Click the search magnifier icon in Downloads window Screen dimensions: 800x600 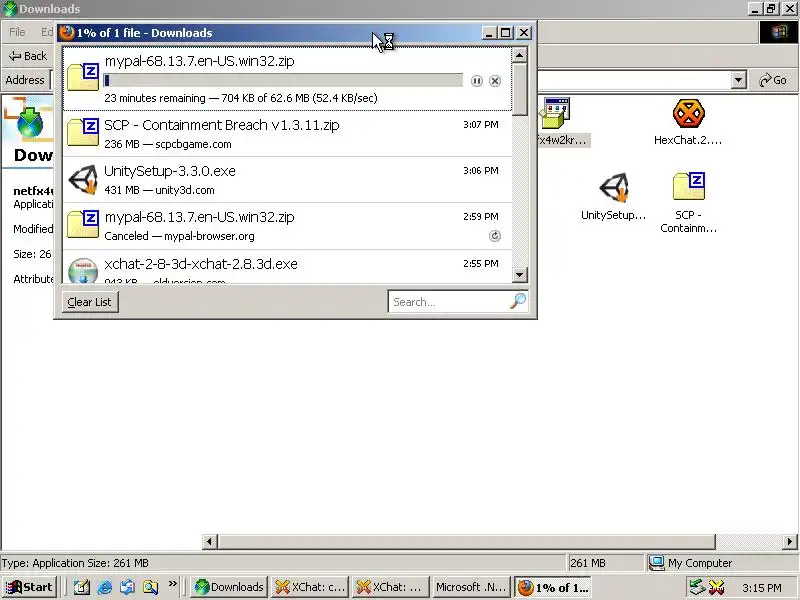coord(518,301)
